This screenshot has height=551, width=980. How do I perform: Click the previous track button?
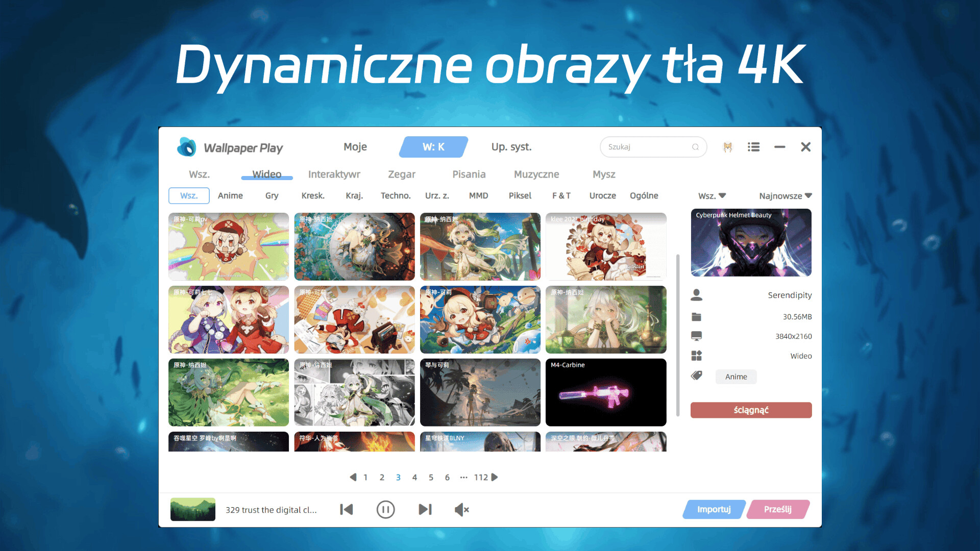pos(347,509)
